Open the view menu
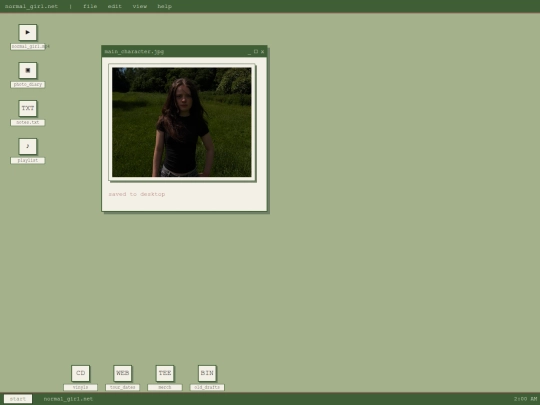540x405 pixels. (x=139, y=6)
